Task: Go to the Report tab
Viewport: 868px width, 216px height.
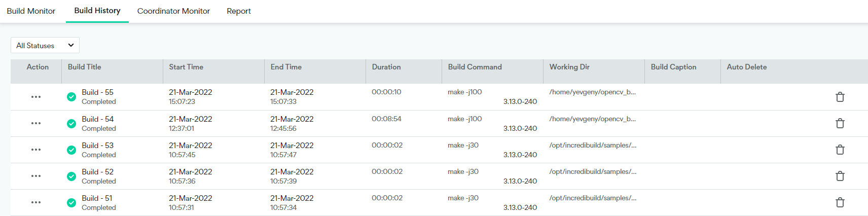Action: tap(239, 11)
